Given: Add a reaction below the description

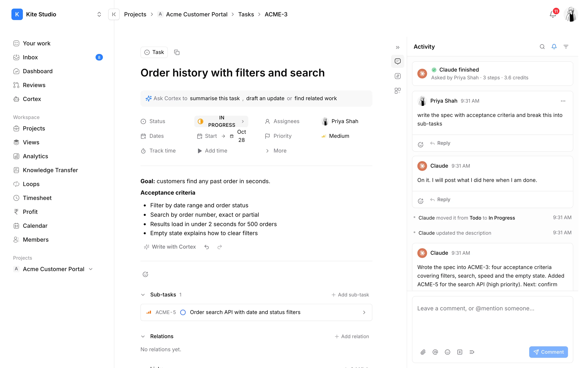Looking at the screenshot, I should pyautogui.click(x=145, y=274).
